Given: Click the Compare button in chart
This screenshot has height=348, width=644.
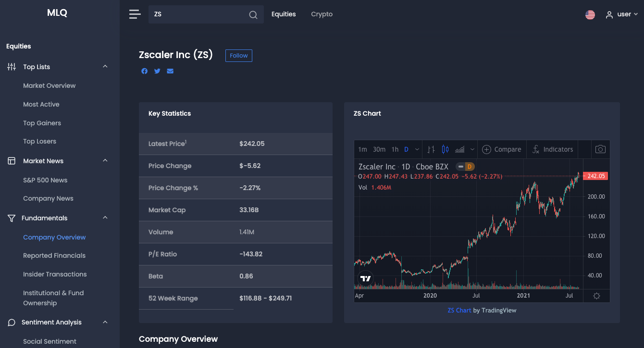Looking at the screenshot, I should tap(502, 149).
